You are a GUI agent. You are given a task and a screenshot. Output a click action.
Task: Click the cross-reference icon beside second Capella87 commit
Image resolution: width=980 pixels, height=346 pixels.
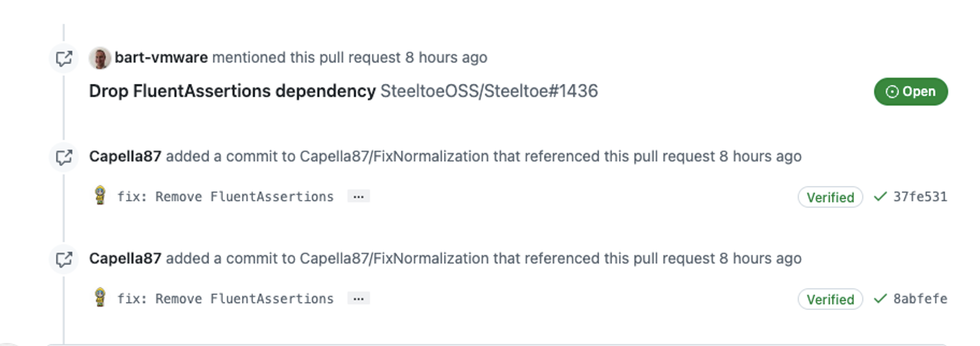click(64, 260)
